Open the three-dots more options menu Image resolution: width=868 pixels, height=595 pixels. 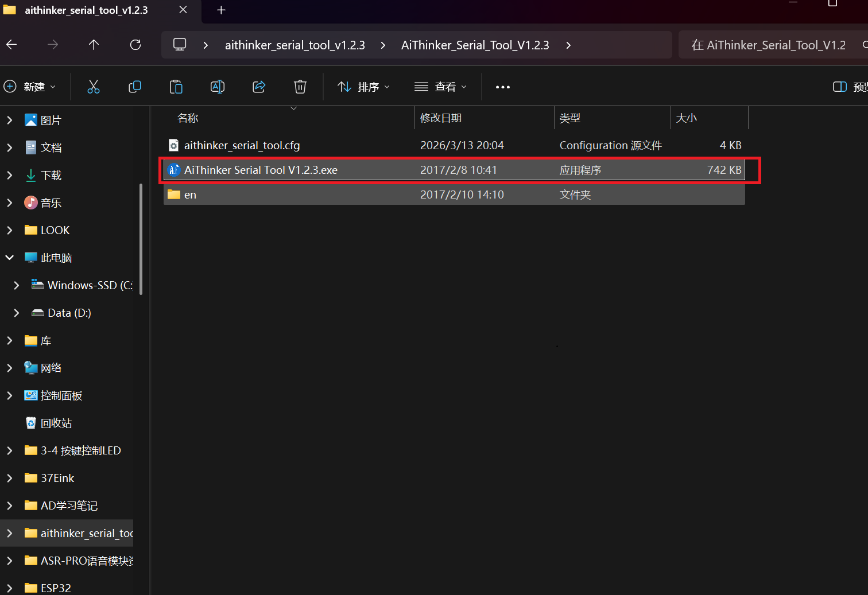(503, 87)
